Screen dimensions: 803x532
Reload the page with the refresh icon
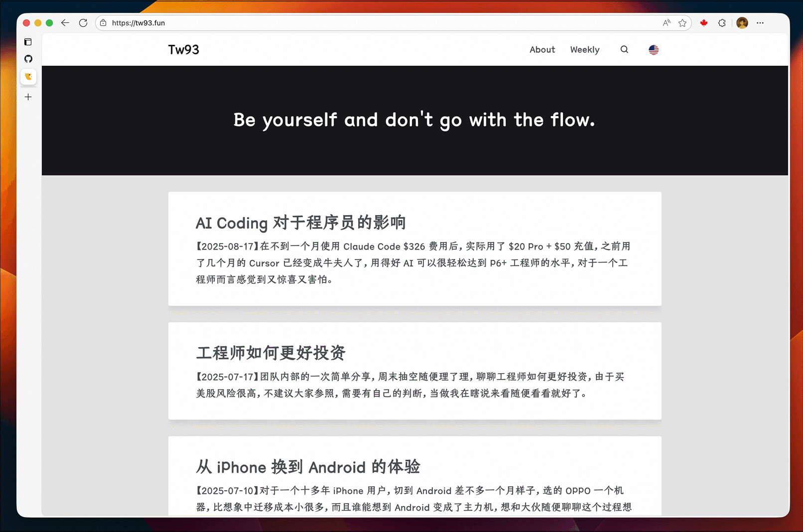pos(83,23)
